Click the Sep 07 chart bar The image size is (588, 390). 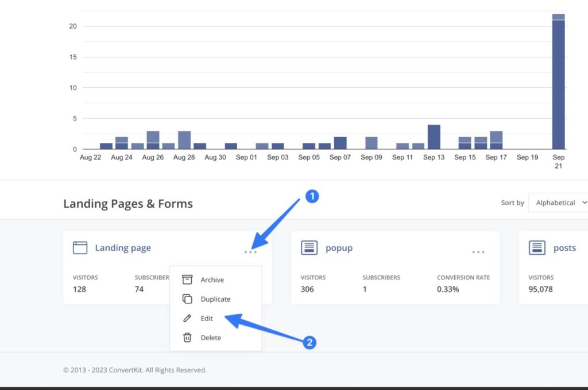(x=340, y=143)
